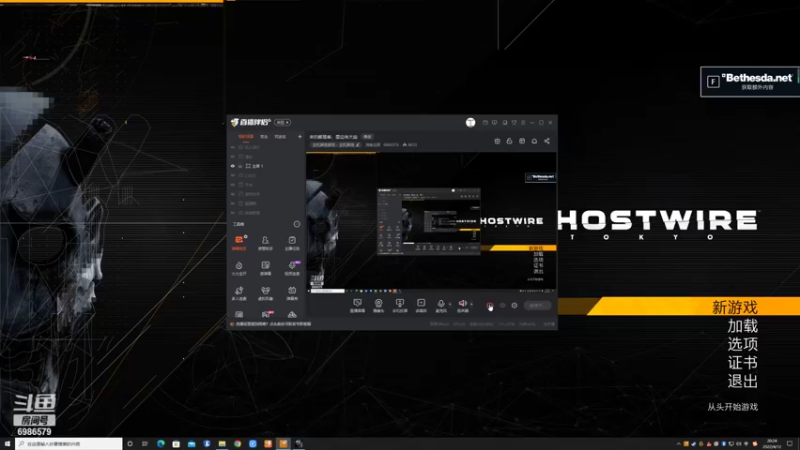Open the notification center icon
800x450 pixels.
point(790,444)
